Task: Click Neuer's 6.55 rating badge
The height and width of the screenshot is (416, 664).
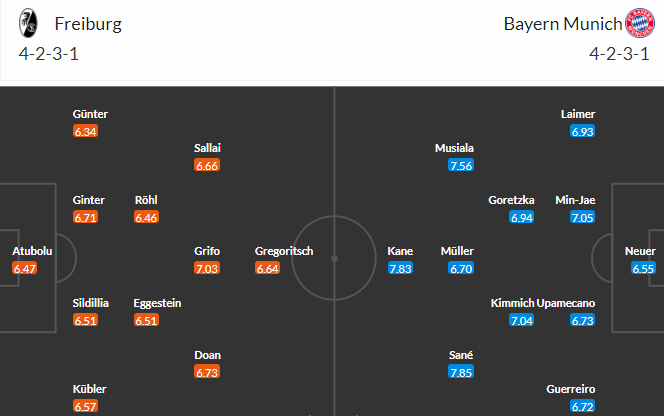Action: pyautogui.click(x=643, y=268)
